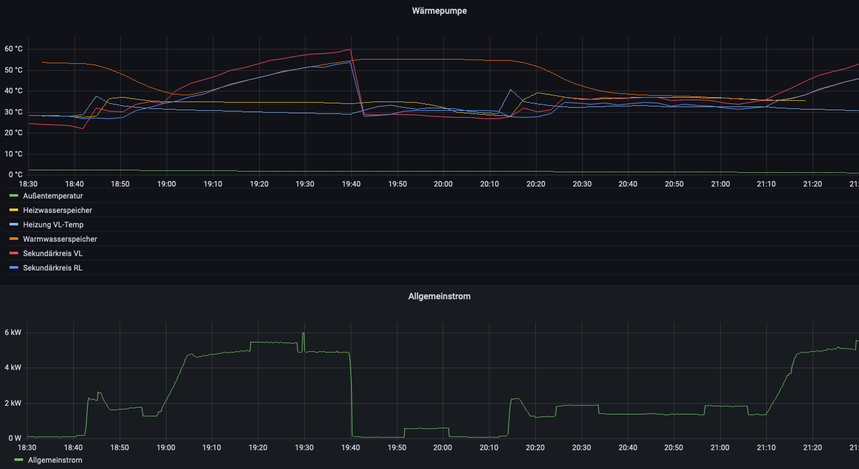Click the orange Warmwasserspeicher color swatch
Screen dimensions: 859x469
pos(14,239)
